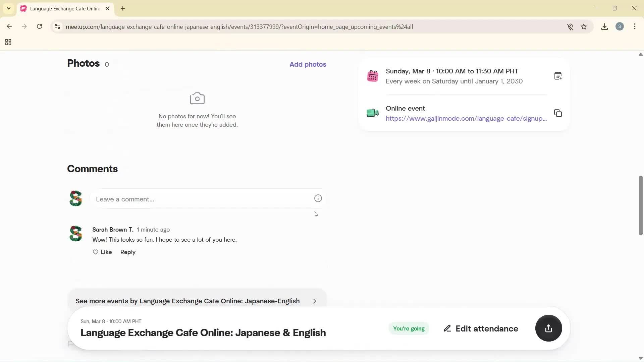Viewport: 644px width, 362px height.
Task: Expand "See more events" with the chevron
Action: pos(315,301)
